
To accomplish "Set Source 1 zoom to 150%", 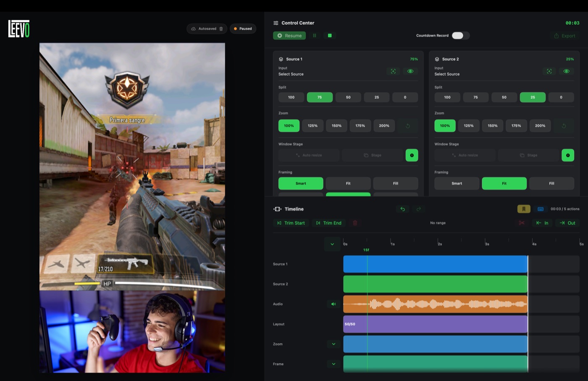I will click(336, 126).
